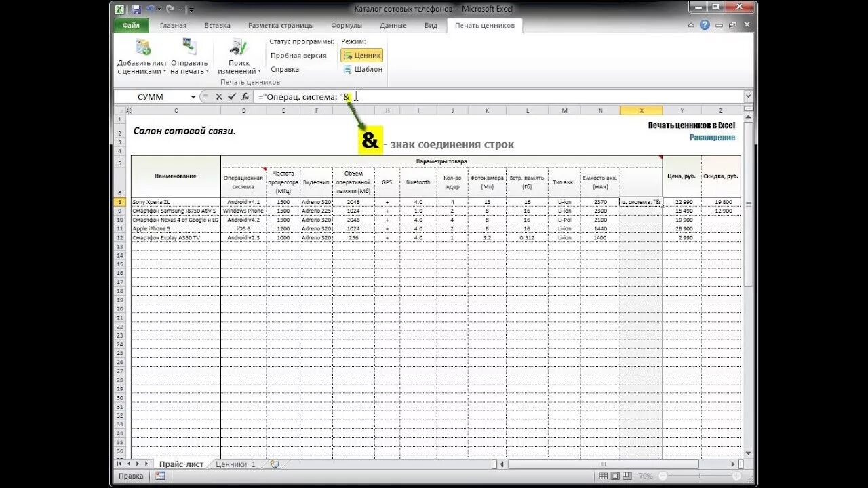Screen dimensions: 868x488
Task: Switch to the Ценники_1 sheet tab
Action: pos(236,464)
